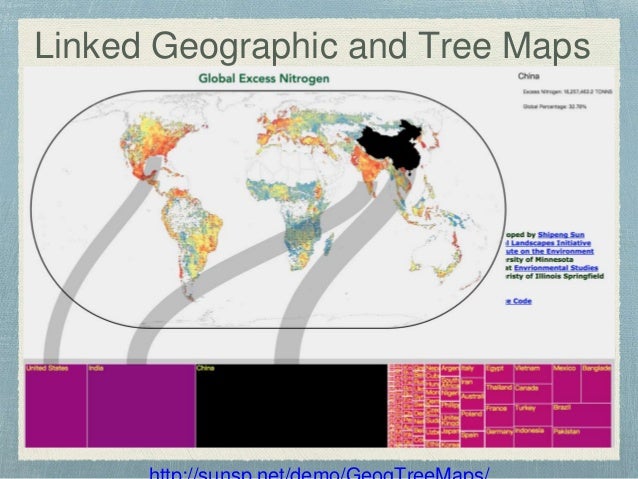Click the Turkey treemap cell
The width and height of the screenshot is (638, 479).
(x=533, y=415)
